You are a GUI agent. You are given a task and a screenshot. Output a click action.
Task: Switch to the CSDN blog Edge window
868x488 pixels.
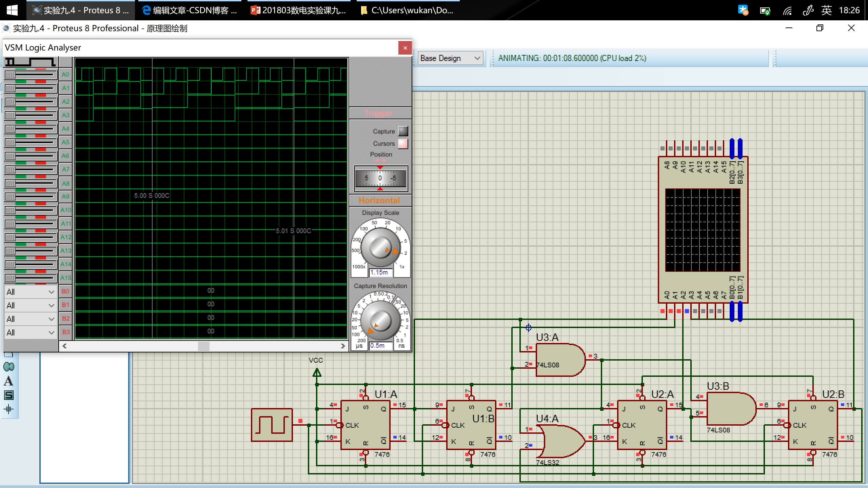[x=190, y=10]
